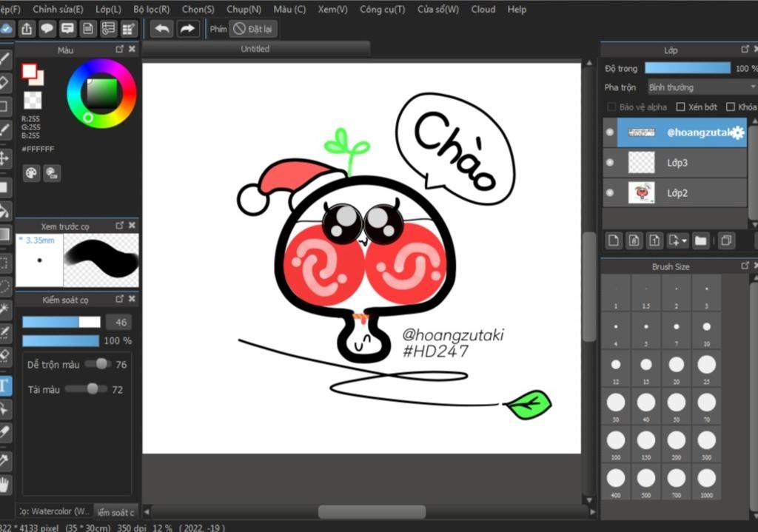
Task: Select the Text tool in the left toolbar
Action: (5, 385)
